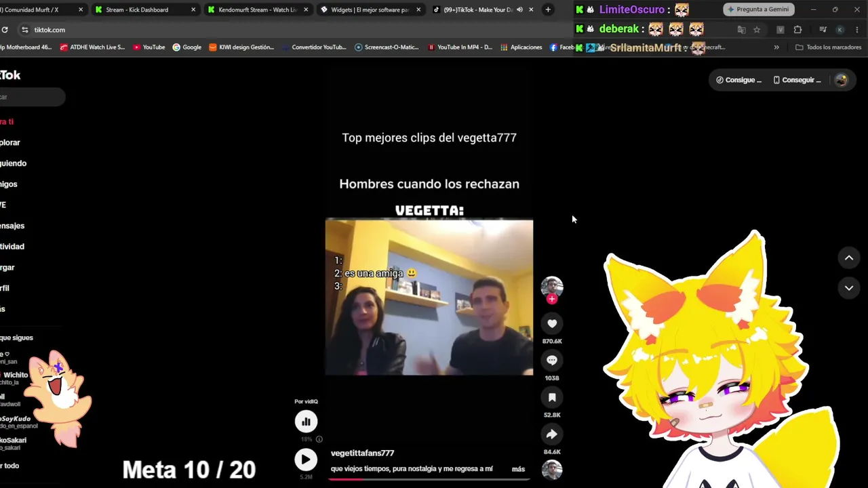Viewport: 868px width, 488px height.
Task: Bookmark this page with the star icon
Action: 757,30
